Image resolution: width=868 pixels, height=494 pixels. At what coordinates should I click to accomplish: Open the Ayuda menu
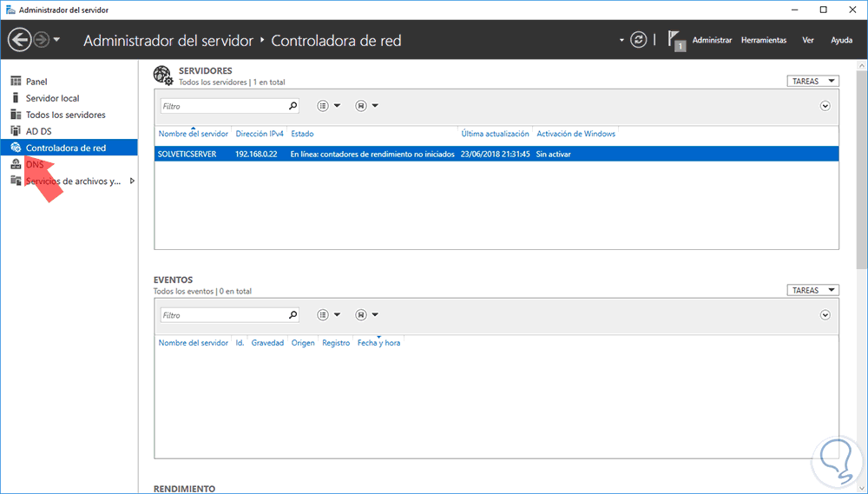coord(841,40)
